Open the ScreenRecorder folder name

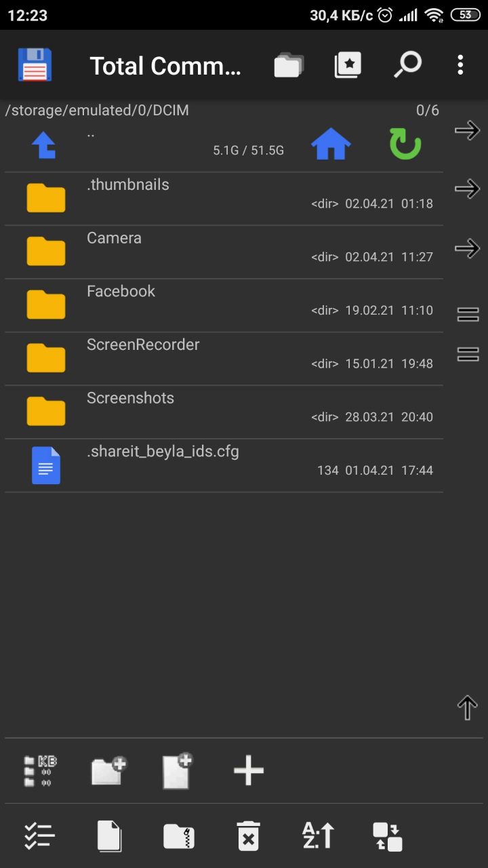click(143, 344)
